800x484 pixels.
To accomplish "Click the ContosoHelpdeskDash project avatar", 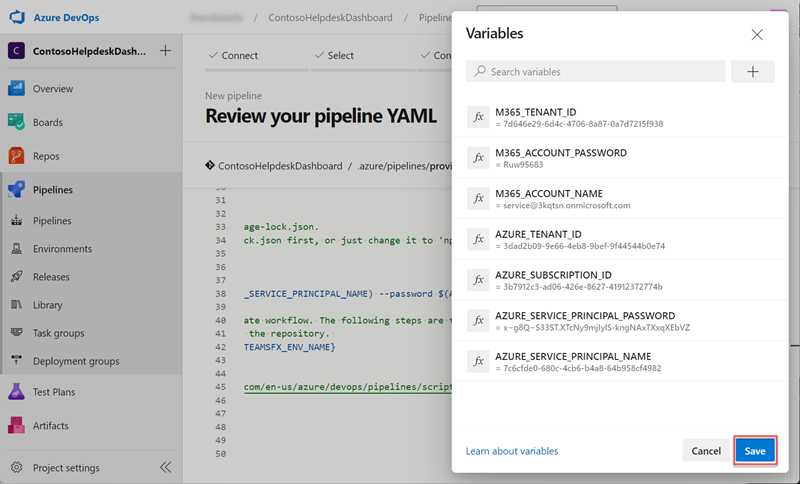I will point(16,51).
